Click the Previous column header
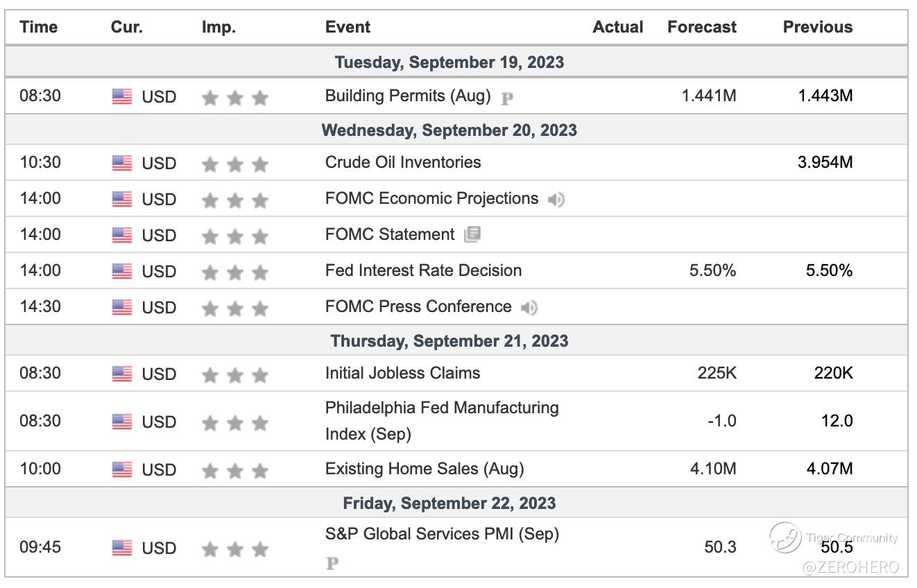This screenshot has width=917, height=588. 817,27
